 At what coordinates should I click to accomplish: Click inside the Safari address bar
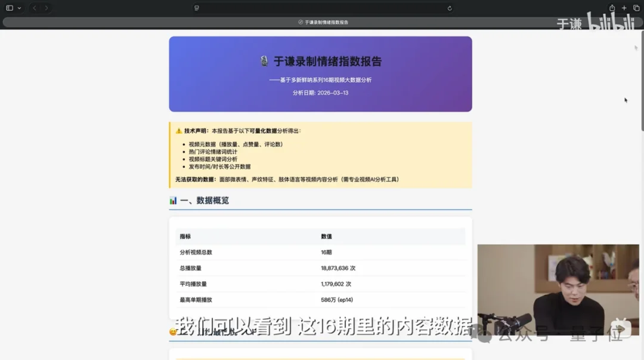click(322, 8)
